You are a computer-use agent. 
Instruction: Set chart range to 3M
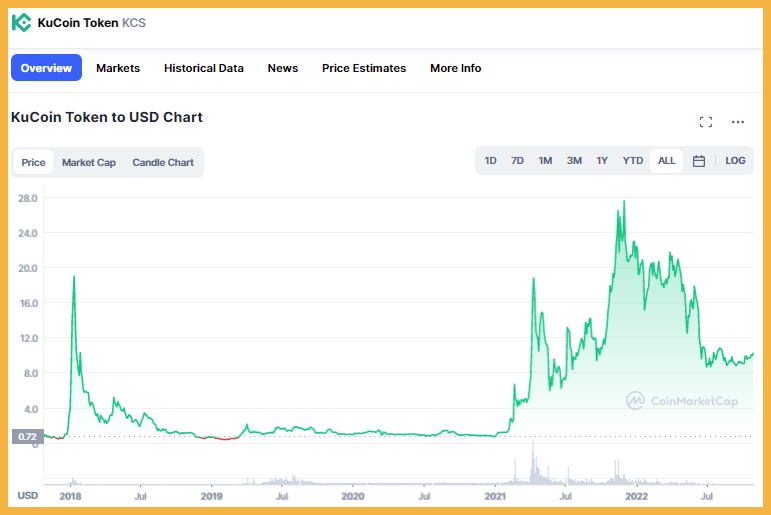tap(574, 161)
